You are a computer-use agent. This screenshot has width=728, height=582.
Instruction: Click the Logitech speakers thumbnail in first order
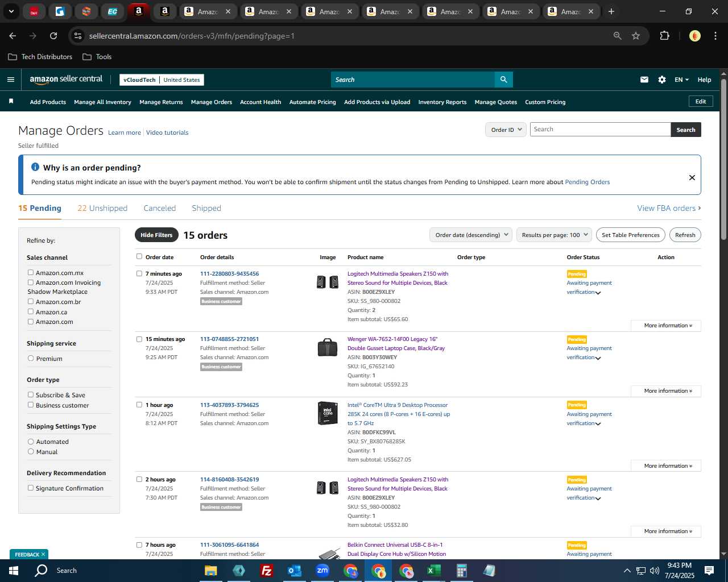coord(327,282)
